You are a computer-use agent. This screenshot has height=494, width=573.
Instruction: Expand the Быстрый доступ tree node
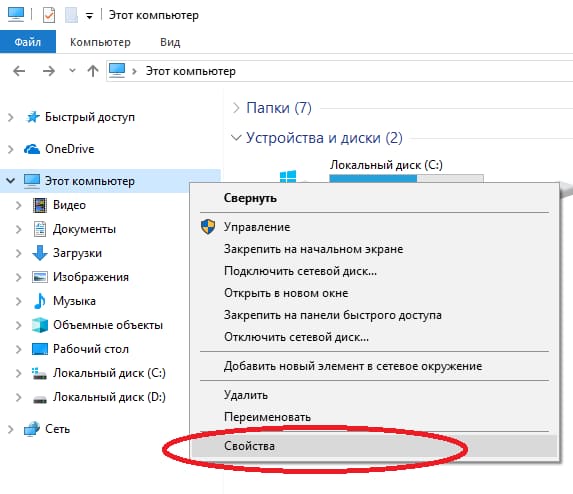[x=11, y=117]
